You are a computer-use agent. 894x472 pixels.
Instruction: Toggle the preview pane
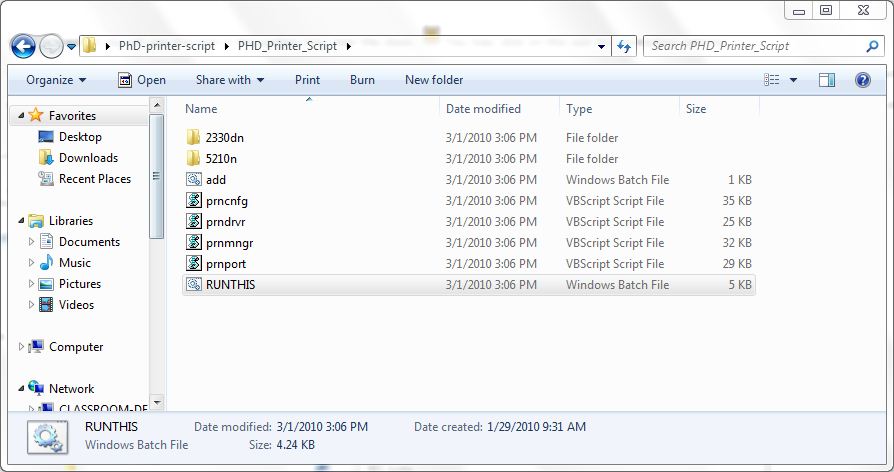(827, 80)
